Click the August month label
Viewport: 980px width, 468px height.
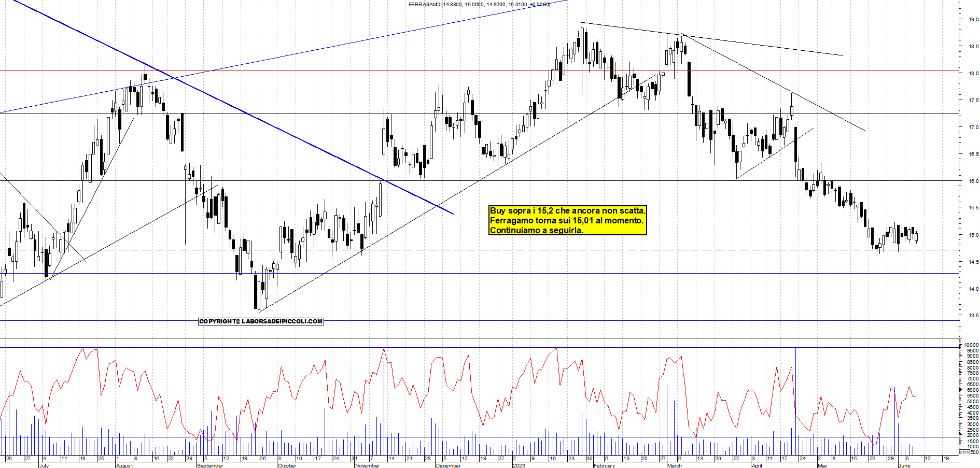pos(124,465)
